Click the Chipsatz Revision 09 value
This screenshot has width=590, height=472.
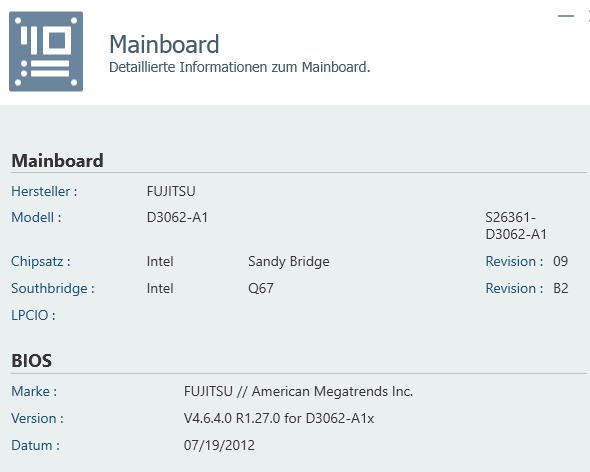tap(560, 262)
